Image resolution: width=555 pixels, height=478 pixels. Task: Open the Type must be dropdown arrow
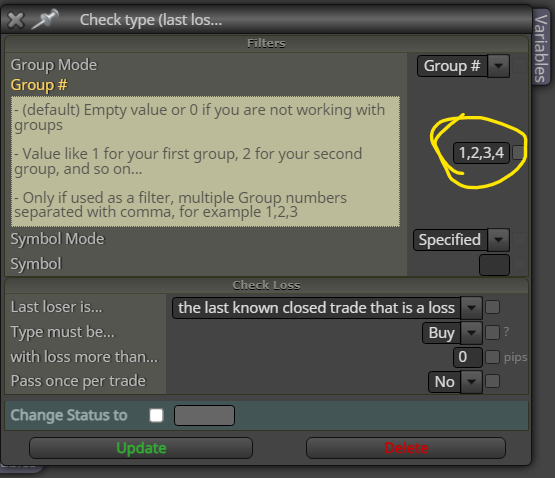pos(471,333)
